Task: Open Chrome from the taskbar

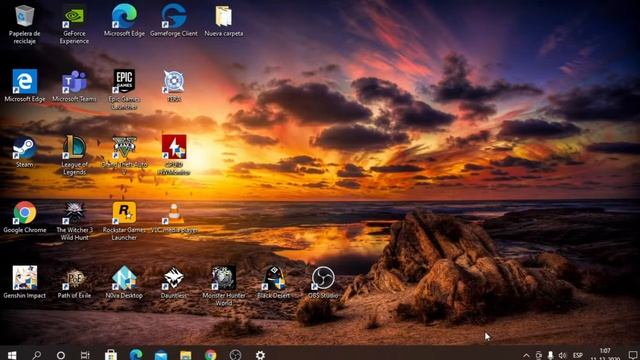Action: pyautogui.click(x=211, y=355)
